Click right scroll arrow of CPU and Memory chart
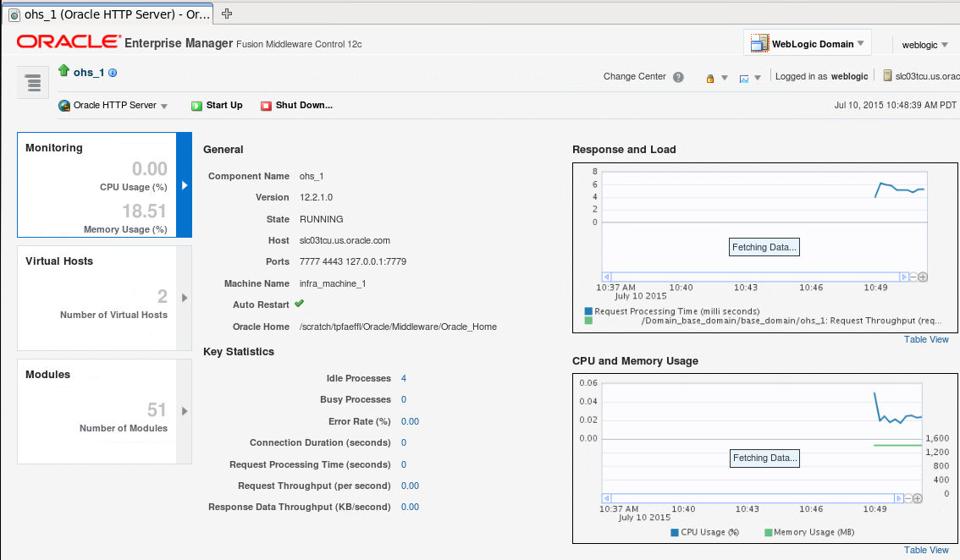Screen dimensions: 960x560 [899, 499]
